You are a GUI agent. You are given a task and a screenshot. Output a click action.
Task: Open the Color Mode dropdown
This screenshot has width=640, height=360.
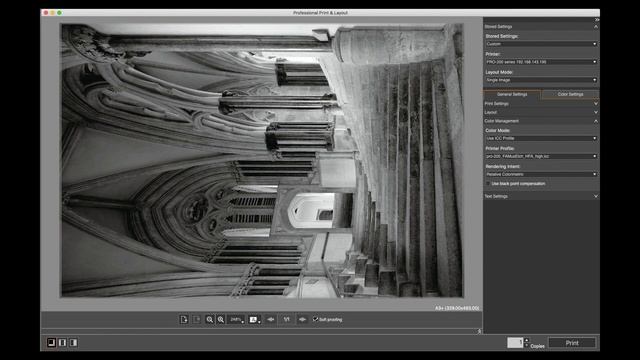click(x=541, y=138)
